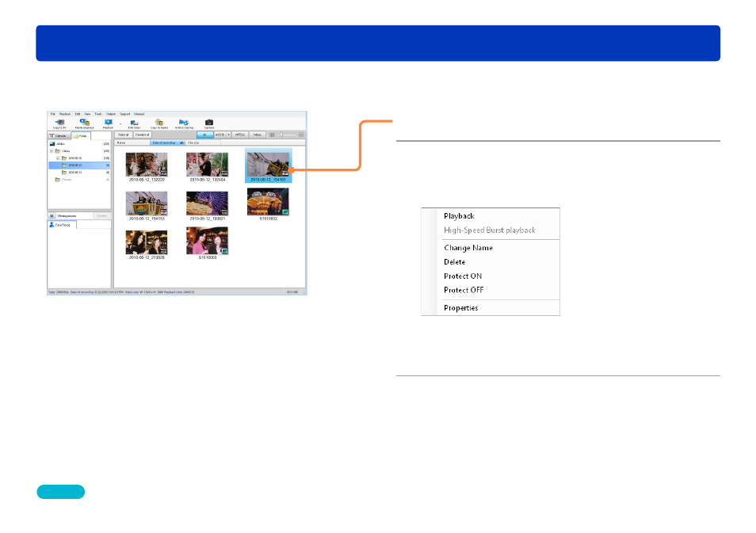Click the All files picture icon in tree
The height and width of the screenshot is (533, 756).
[52, 144]
